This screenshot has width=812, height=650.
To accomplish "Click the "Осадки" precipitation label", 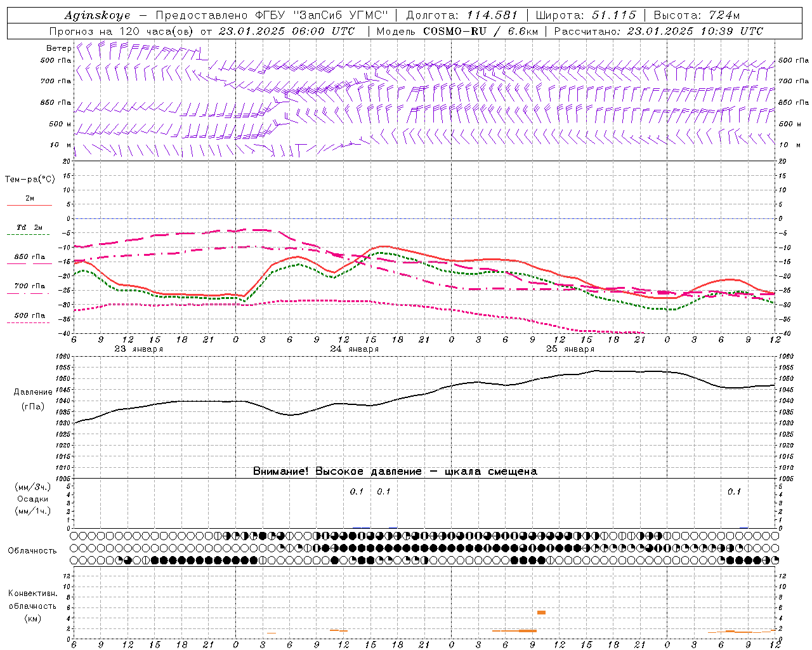I will pyautogui.click(x=33, y=499).
